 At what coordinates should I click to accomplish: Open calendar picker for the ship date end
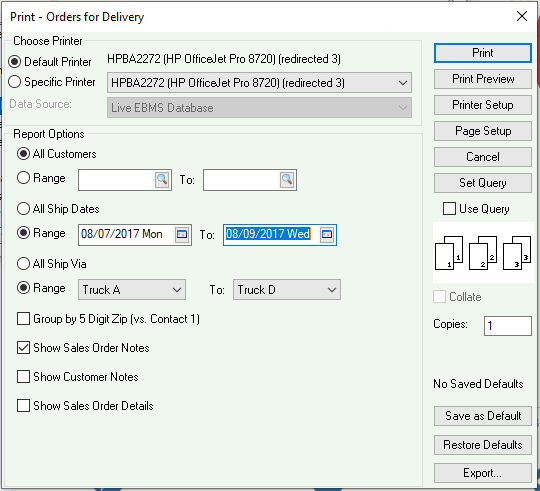(x=327, y=234)
